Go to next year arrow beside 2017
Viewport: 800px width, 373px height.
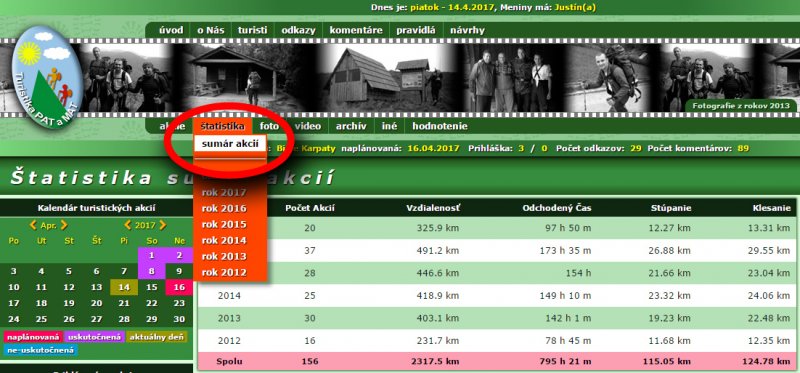[163, 225]
